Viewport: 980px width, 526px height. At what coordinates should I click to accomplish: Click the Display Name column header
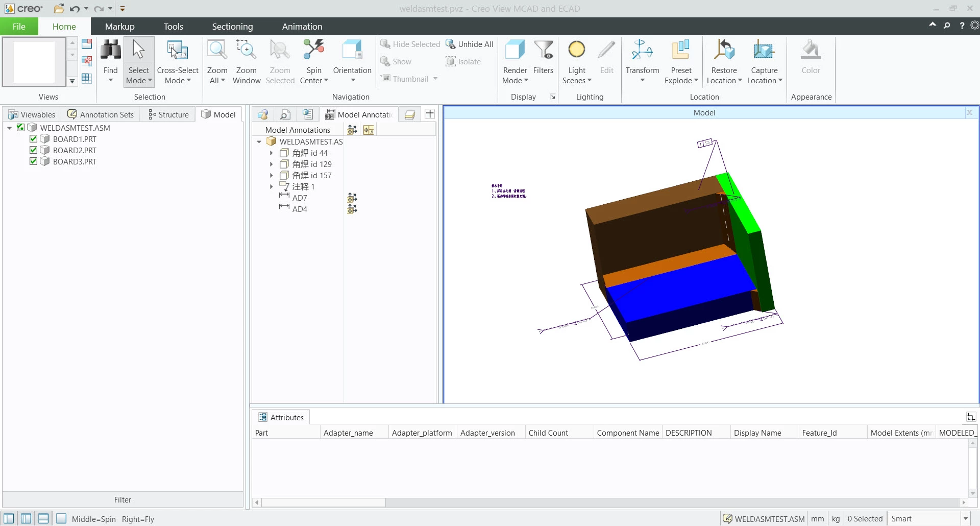(764, 433)
